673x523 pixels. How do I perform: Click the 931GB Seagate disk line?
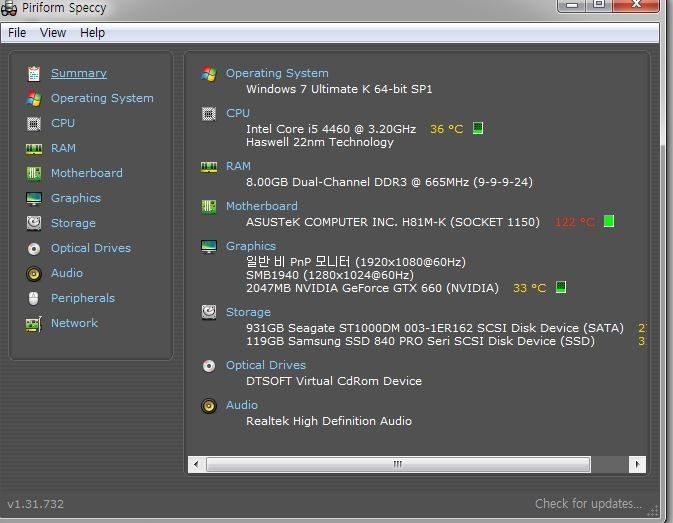435,328
